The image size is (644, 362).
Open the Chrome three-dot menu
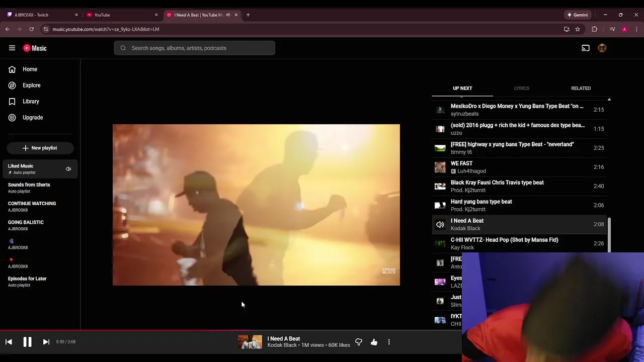(x=636, y=29)
